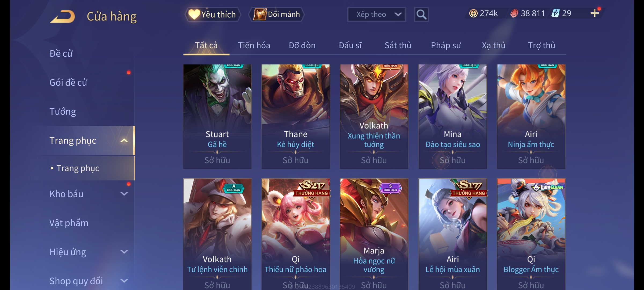The image size is (644, 290).
Task: Open Yêu thích favorites heart button
Action: pos(213,14)
